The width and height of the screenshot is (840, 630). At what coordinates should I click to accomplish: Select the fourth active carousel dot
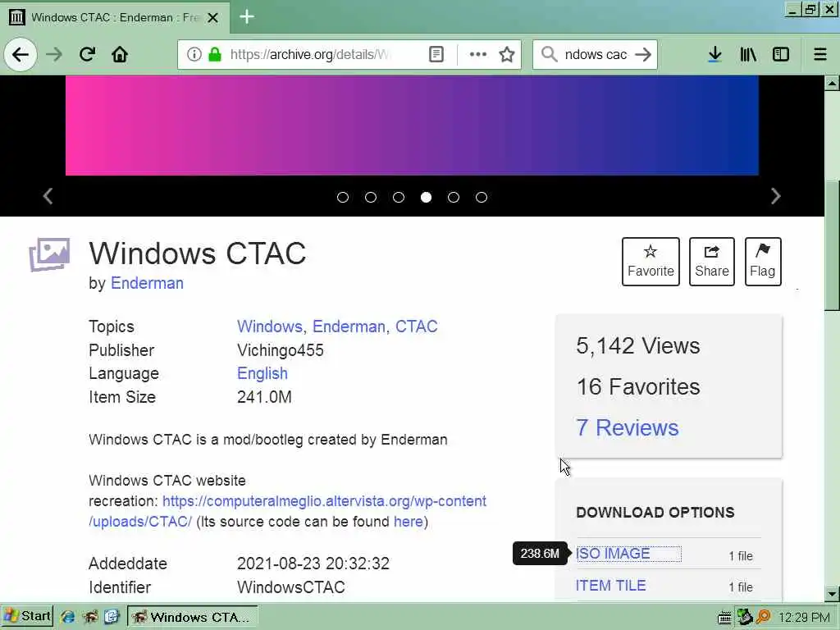click(426, 197)
